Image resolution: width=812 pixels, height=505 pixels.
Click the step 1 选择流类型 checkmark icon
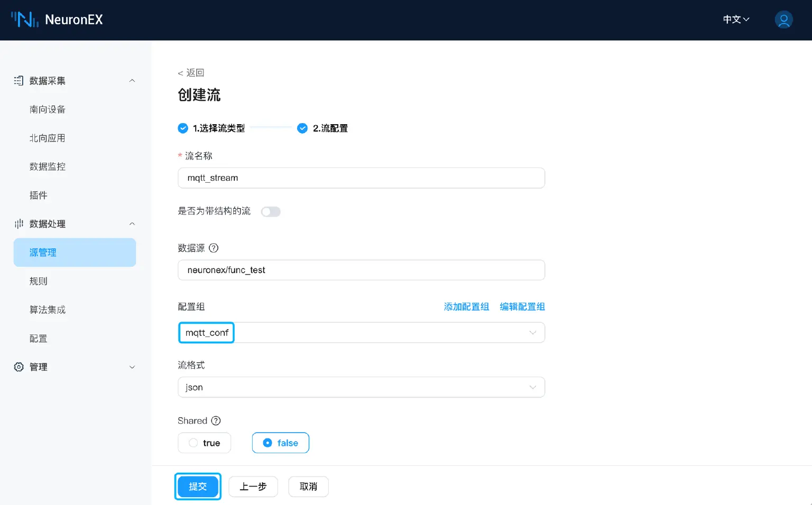pos(182,128)
